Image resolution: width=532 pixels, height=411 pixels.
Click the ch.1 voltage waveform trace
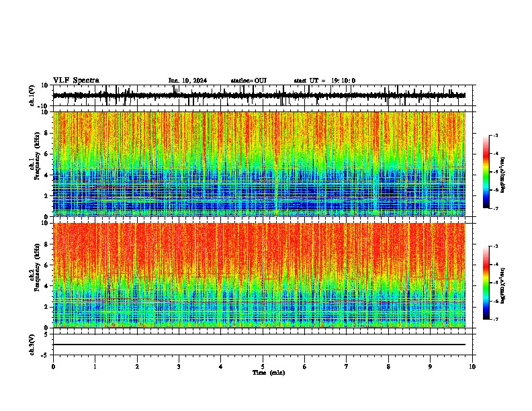pyautogui.click(x=259, y=95)
